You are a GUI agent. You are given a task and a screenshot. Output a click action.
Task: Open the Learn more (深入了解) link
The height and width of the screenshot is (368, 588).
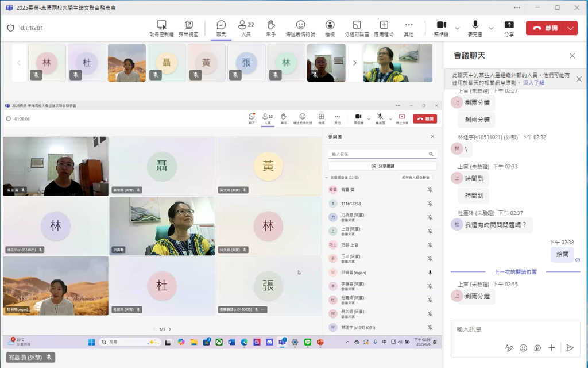click(533, 83)
